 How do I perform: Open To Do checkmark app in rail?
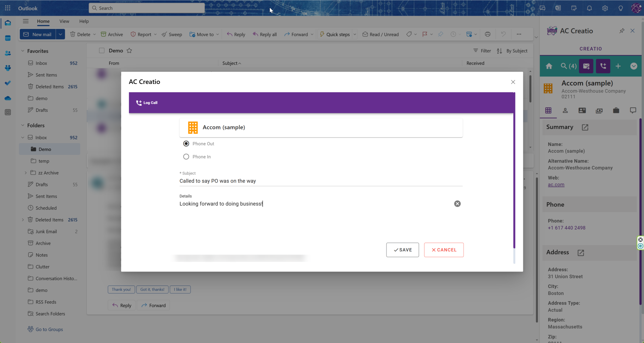(x=8, y=83)
